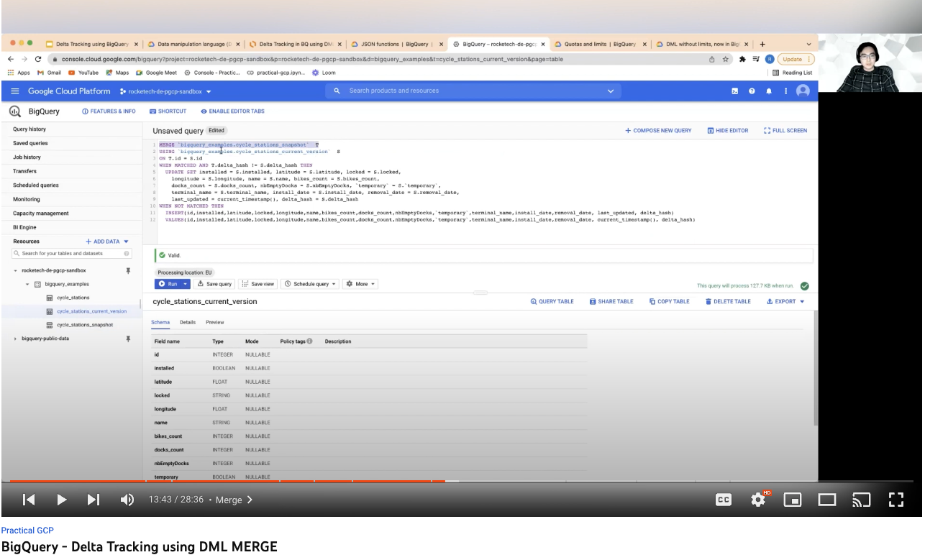Viewport: 925px width, 560px height.
Task: Open the Google Cloud navigation hamburger menu
Action: pos(14,91)
